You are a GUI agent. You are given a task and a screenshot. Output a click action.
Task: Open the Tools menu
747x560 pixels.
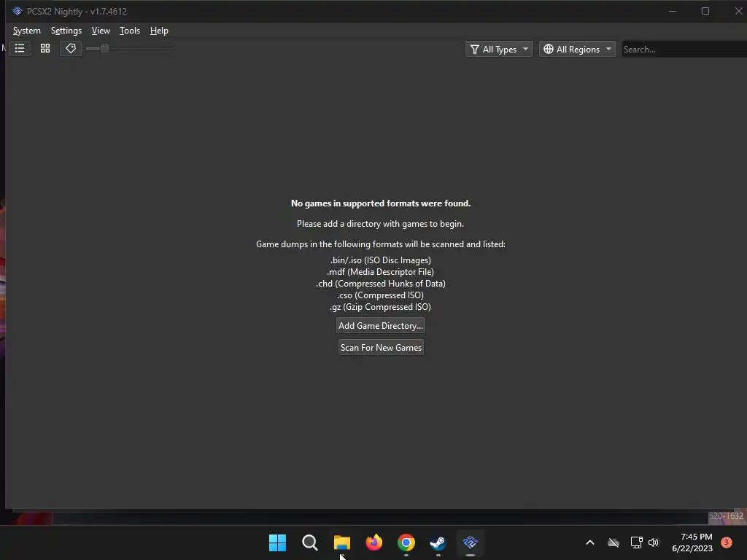click(x=130, y=31)
